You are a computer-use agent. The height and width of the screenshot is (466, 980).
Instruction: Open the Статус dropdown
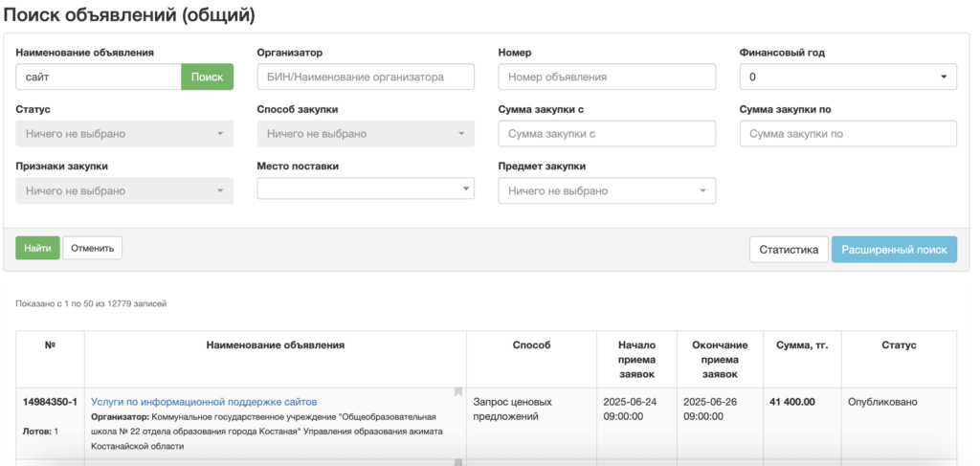(x=124, y=134)
